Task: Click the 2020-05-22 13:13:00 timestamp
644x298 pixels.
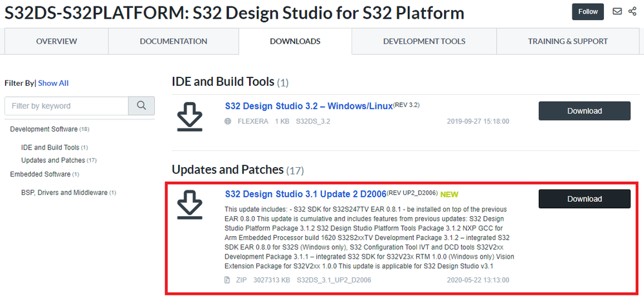Action: pos(478,281)
